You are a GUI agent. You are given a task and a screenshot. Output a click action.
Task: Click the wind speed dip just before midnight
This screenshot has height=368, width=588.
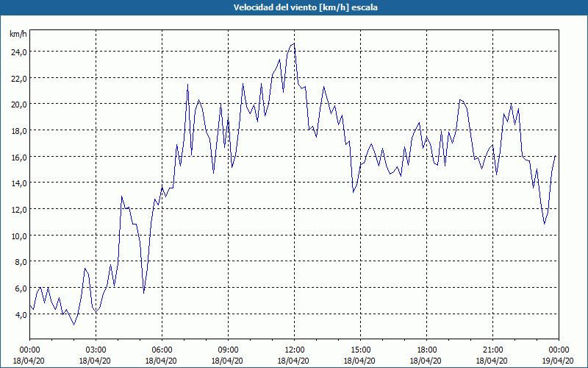544,224
